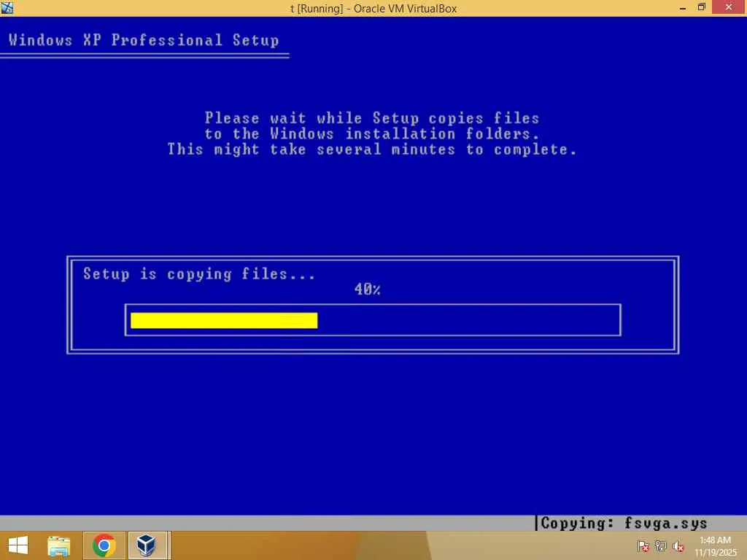Click the muted volume tray icon
This screenshot has height=560, width=747.
point(678,546)
